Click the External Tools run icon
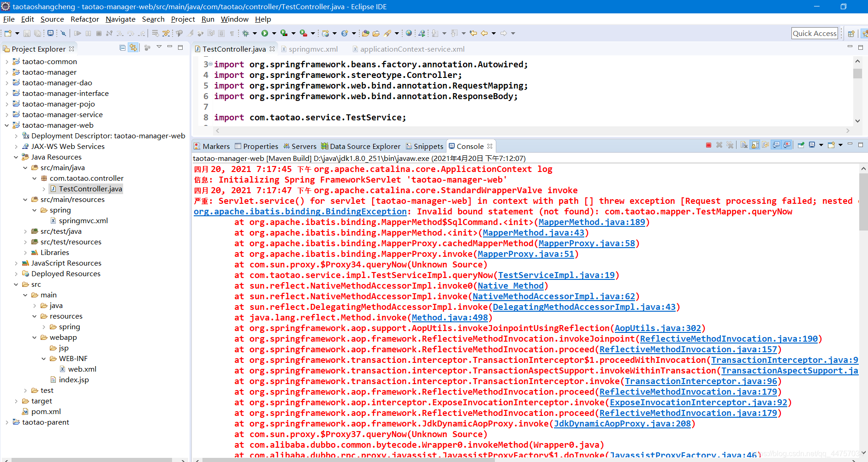 coord(303,33)
